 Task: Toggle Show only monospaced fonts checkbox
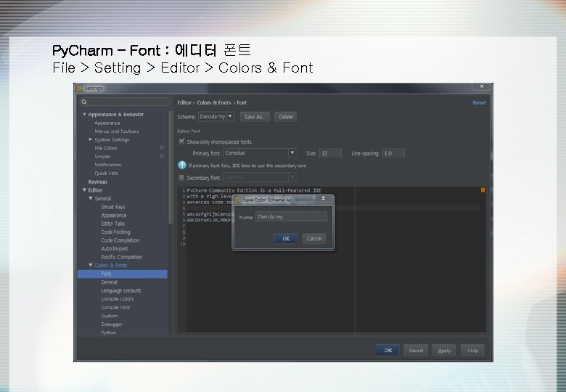pyautogui.click(x=181, y=142)
